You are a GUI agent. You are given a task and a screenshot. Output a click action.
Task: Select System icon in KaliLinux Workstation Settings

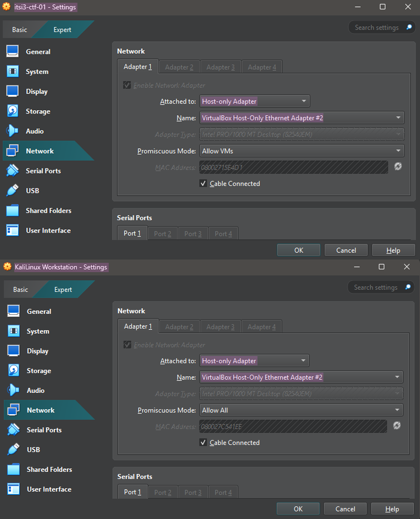[14, 331]
